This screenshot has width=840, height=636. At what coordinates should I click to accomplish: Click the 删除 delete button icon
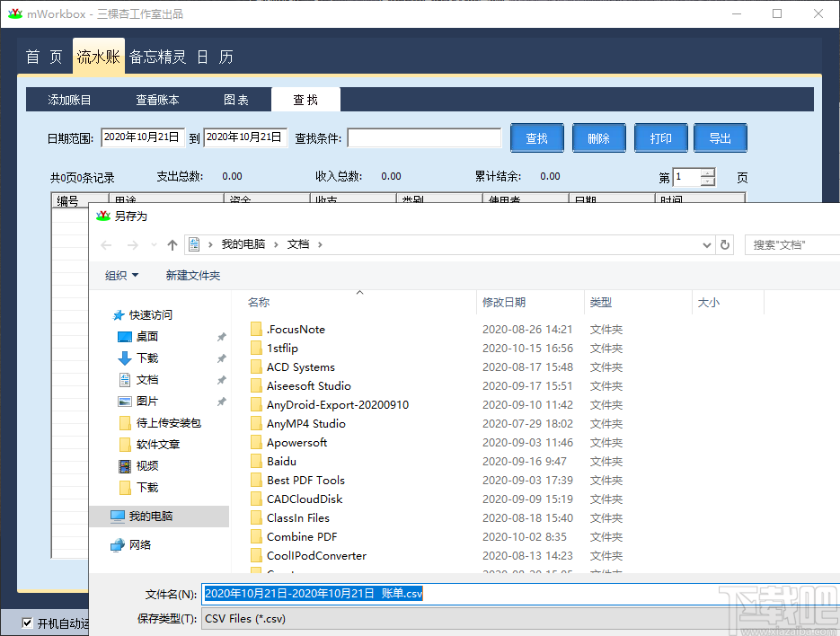598,137
